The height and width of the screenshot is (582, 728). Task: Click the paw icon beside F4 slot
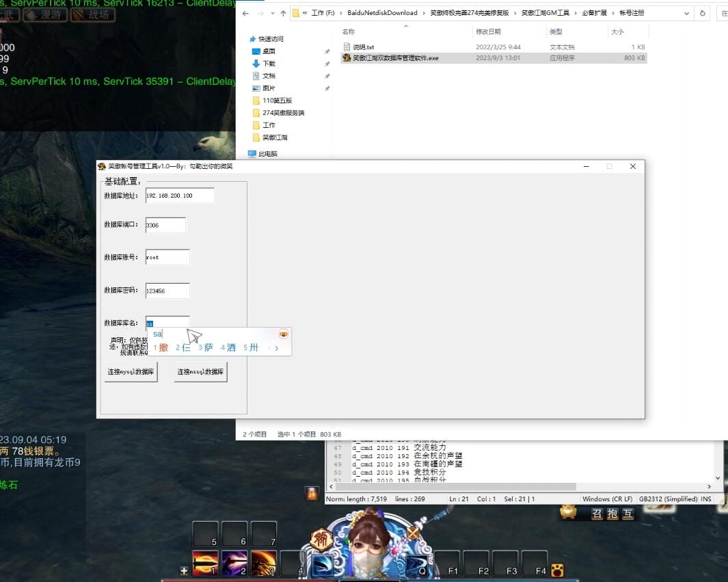[x=558, y=569]
